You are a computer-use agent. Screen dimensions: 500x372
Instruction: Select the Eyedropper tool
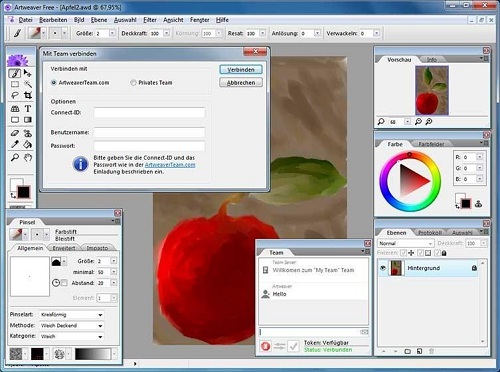coord(15,144)
